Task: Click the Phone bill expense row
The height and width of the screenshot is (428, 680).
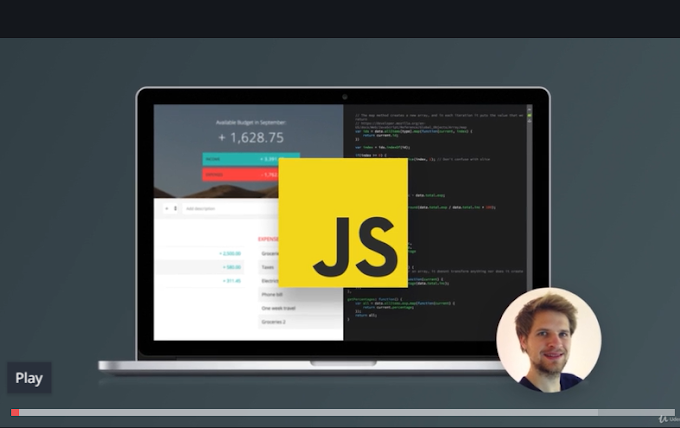Action: click(300, 294)
